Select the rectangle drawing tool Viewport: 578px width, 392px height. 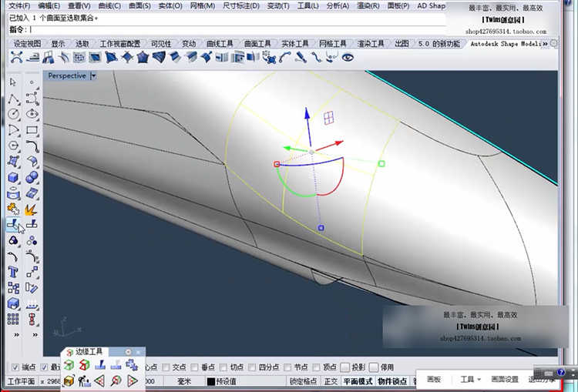(x=32, y=130)
